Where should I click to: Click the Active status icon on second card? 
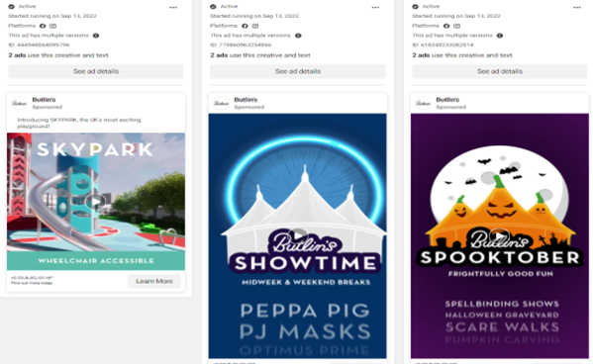[x=213, y=6]
